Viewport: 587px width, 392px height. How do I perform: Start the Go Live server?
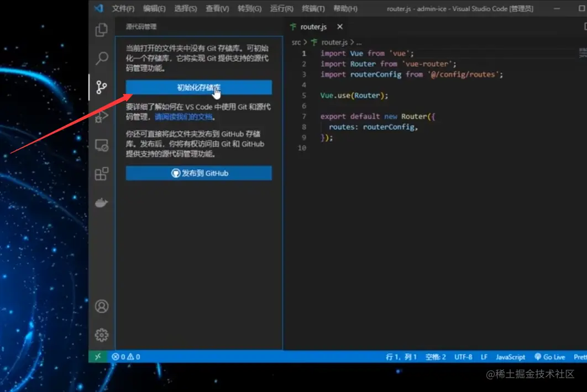549,357
